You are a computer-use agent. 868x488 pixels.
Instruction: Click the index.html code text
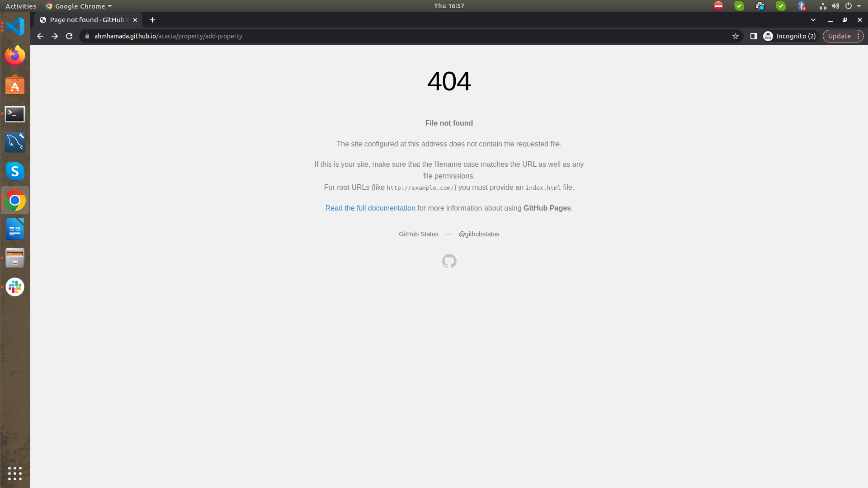pos(543,188)
